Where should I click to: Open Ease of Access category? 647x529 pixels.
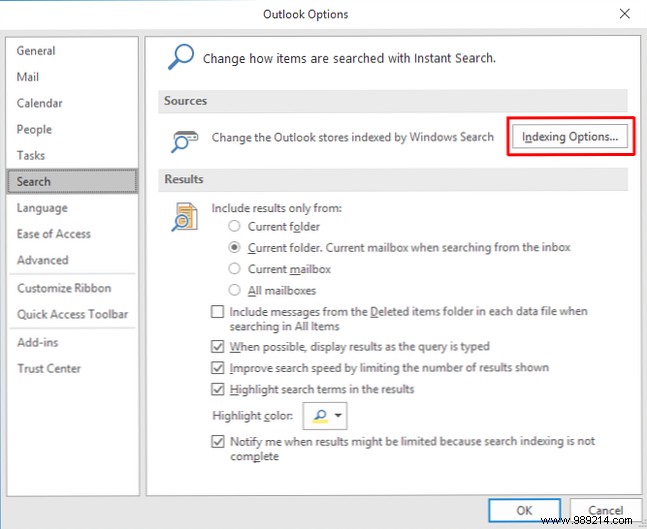tap(54, 234)
